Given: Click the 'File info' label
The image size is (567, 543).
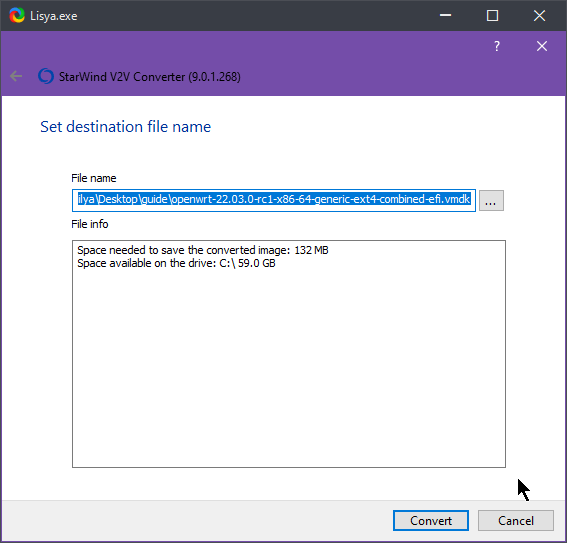Looking at the screenshot, I should pos(90,224).
